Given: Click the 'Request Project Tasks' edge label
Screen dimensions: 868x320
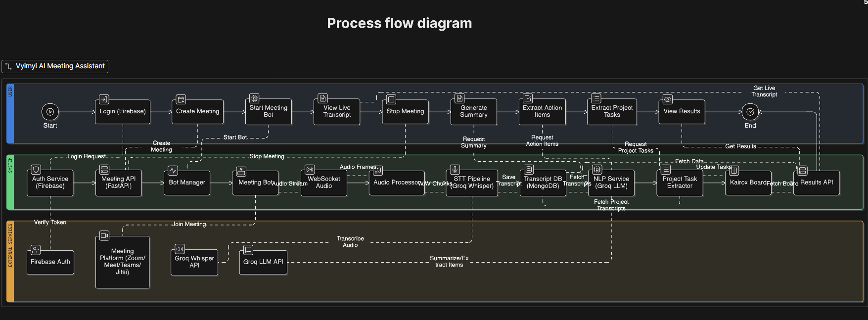Looking at the screenshot, I should (636, 147).
